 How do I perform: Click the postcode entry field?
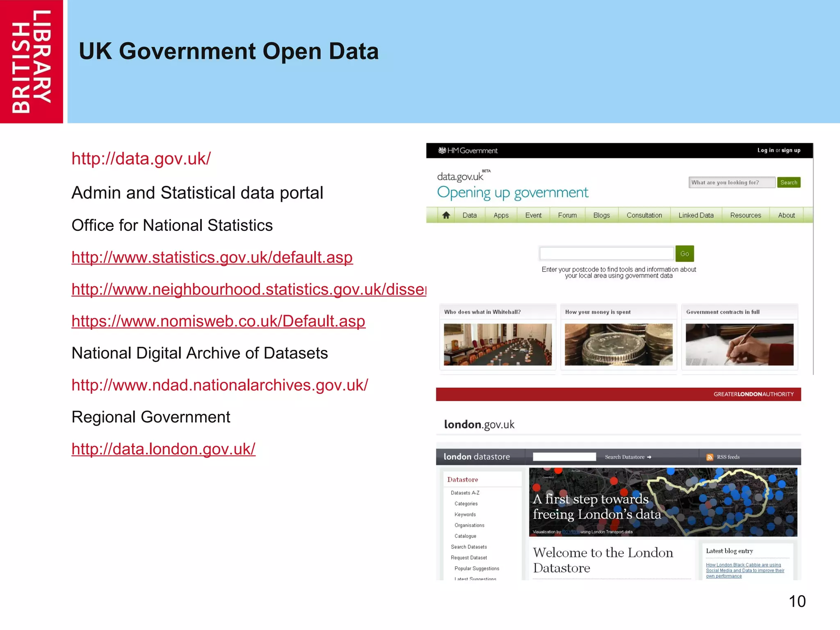click(x=607, y=253)
